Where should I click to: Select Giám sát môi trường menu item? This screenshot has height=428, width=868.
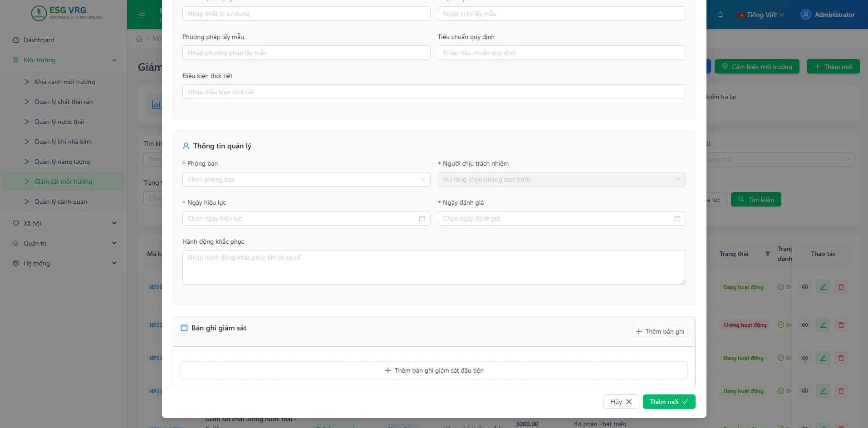tap(64, 182)
